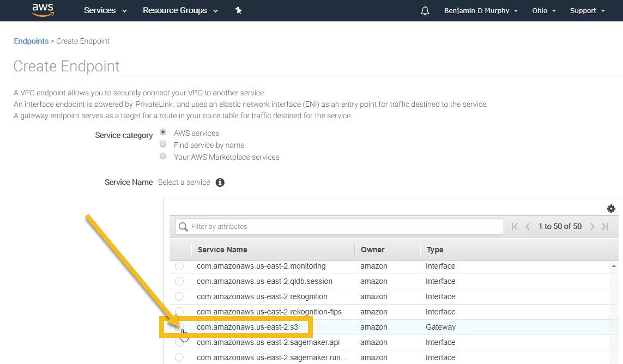Image resolution: width=623 pixels, height=364 pixels.
Task: Select the us-east-2.rekognition-fips service radio
Action: click(x=179, y=312)
